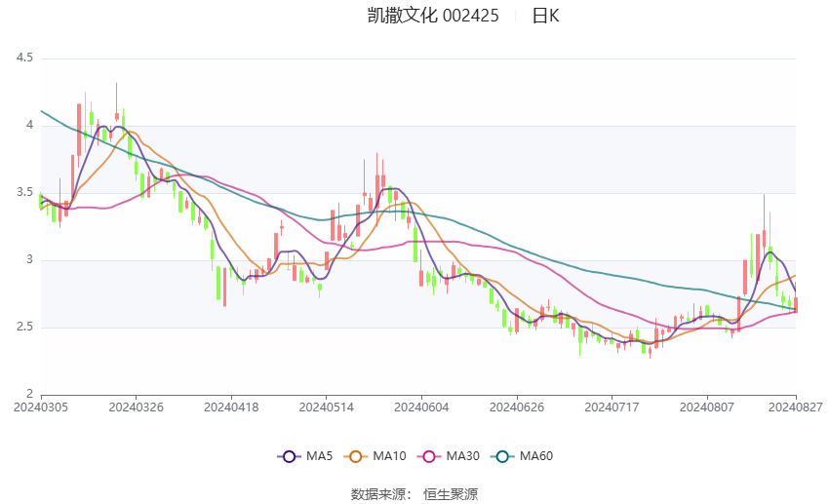Screen dimensions: 829x504
Task: Click the data source text 恒生聚源
Action: click(451, 494)
